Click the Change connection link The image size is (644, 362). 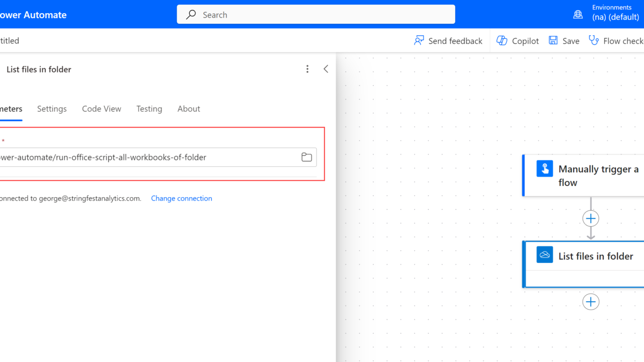182,198
